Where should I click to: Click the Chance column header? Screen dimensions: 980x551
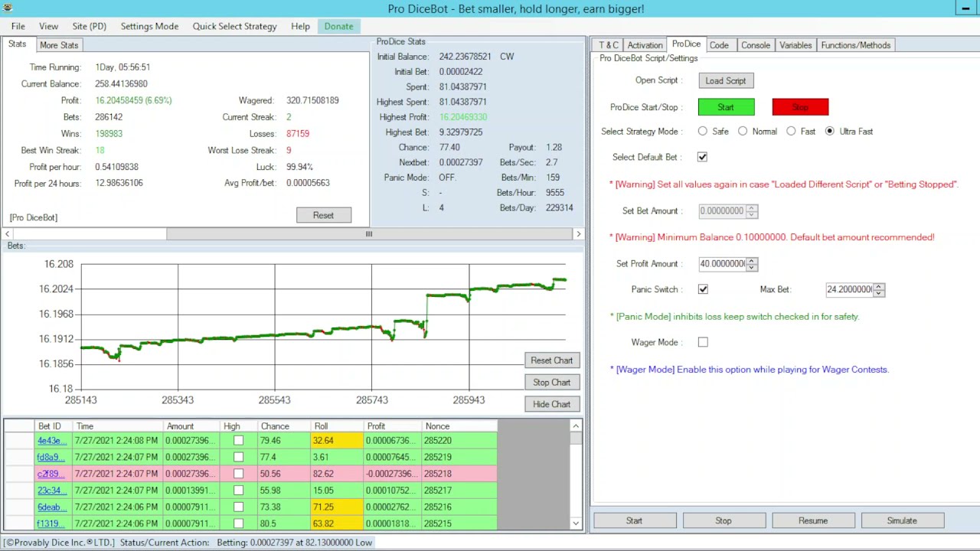285,426
